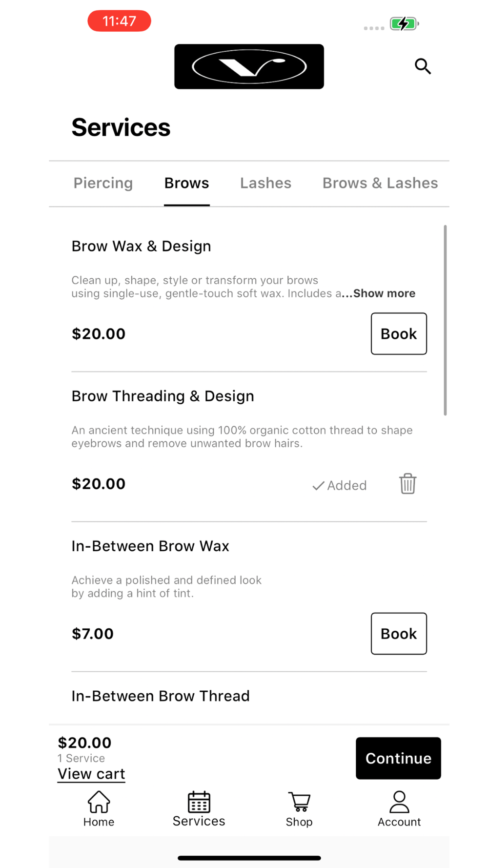Tap the search magnifier icon
Viewport: 488px width, 868px height.
tap(423, 66)
